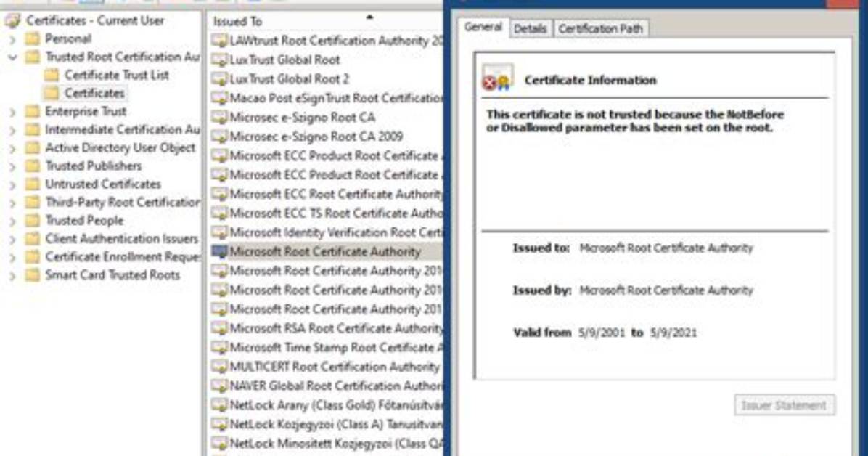Click the Issued by value in dialog

666,290
